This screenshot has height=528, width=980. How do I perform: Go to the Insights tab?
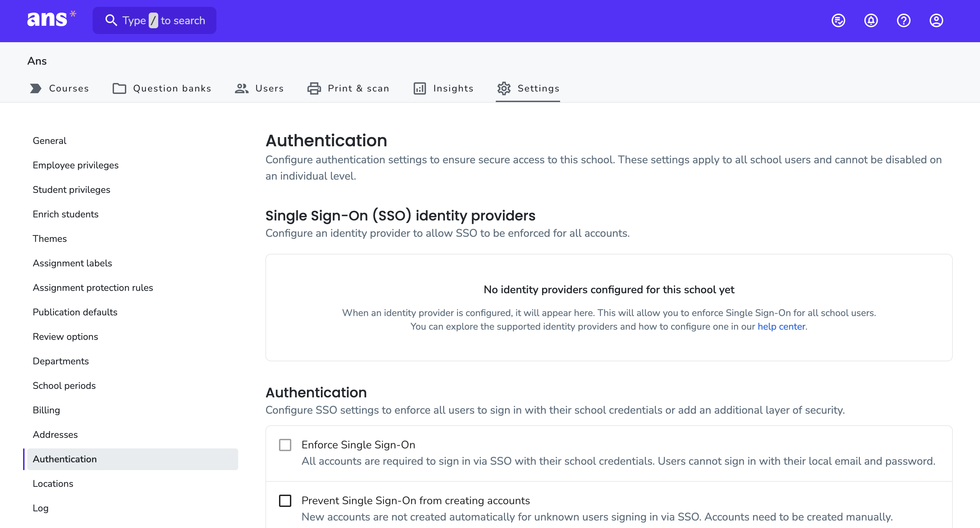[443, 88]
